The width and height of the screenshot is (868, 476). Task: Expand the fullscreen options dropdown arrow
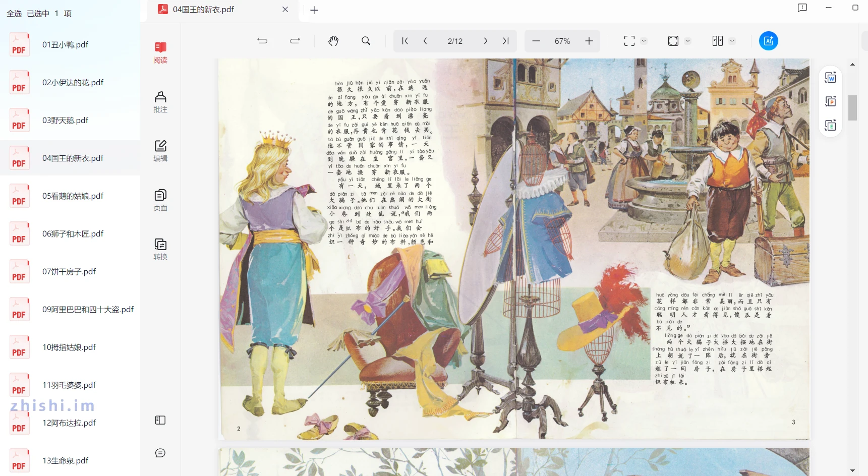point(644,41)
